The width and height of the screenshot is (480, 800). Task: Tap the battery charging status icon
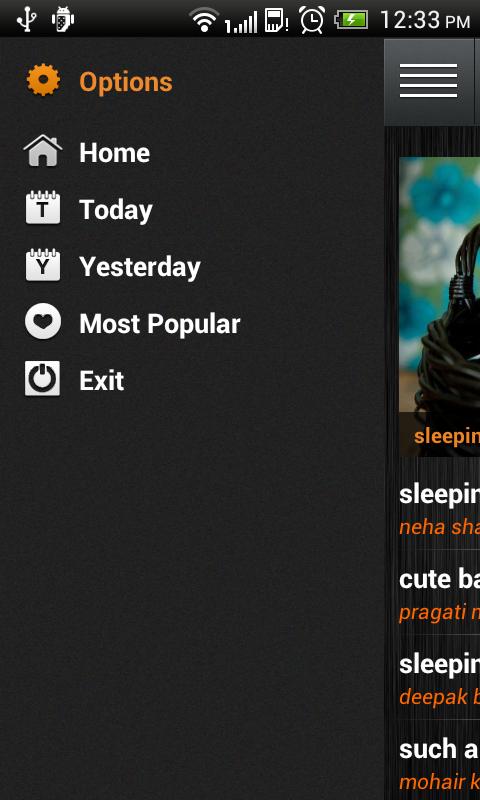351,20
